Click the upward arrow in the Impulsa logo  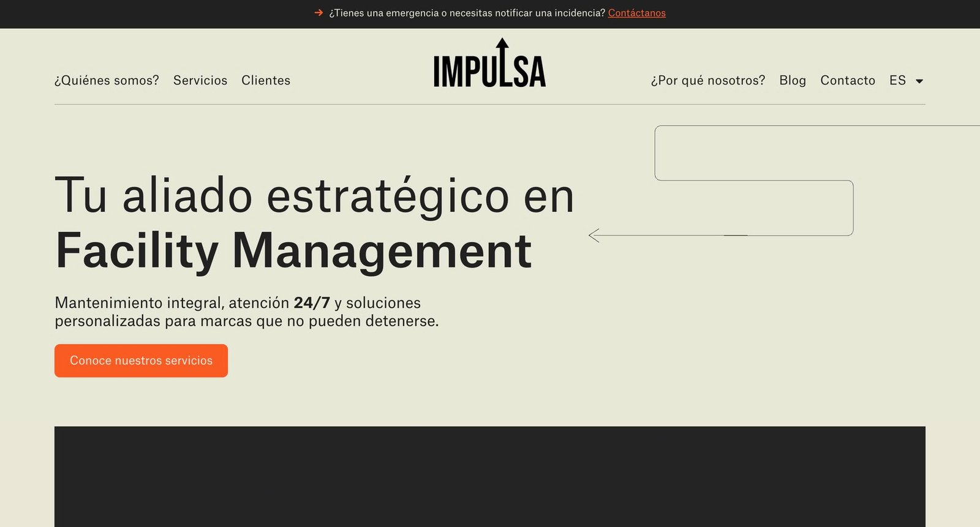pyautogui.click(x=502, y=45)
